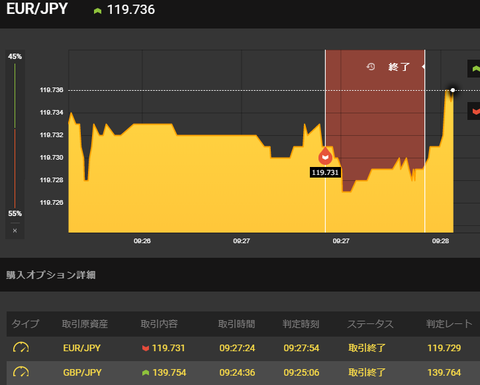Click the 判定時刻 column header

coord(301,324)
